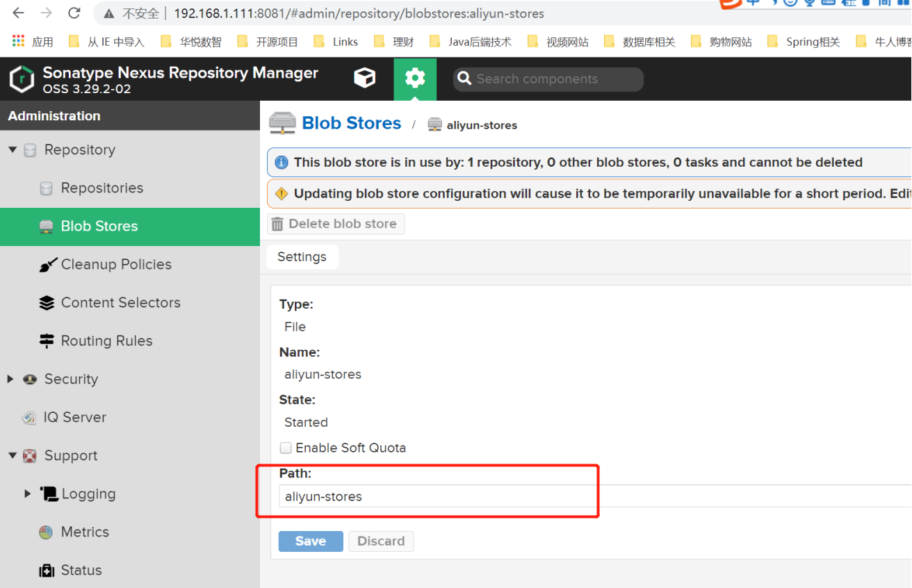This screenshot has width=912, height=588.
Task: Enable Soft Quota checkbox
Action: (286, 448)
